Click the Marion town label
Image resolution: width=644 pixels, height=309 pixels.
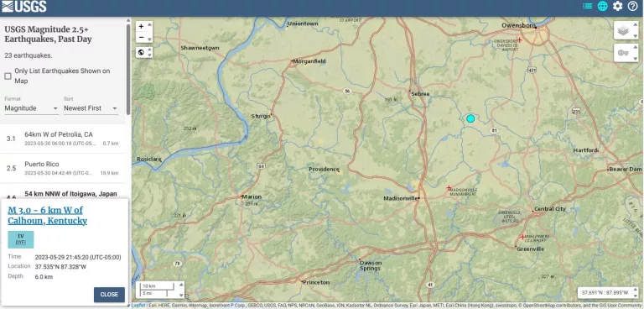click(252, 196)
